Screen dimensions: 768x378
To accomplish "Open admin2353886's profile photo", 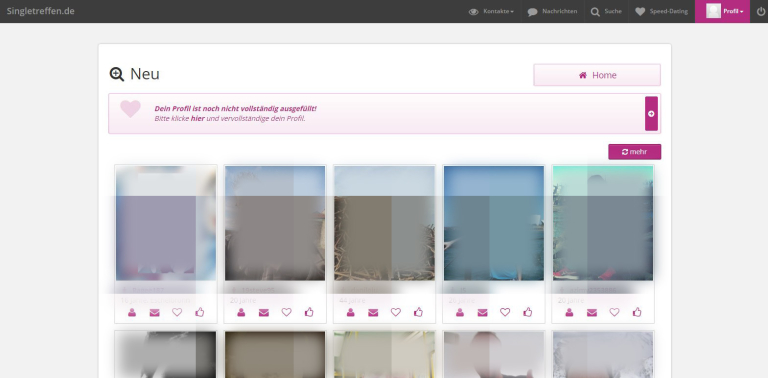I will click(603, 223).
